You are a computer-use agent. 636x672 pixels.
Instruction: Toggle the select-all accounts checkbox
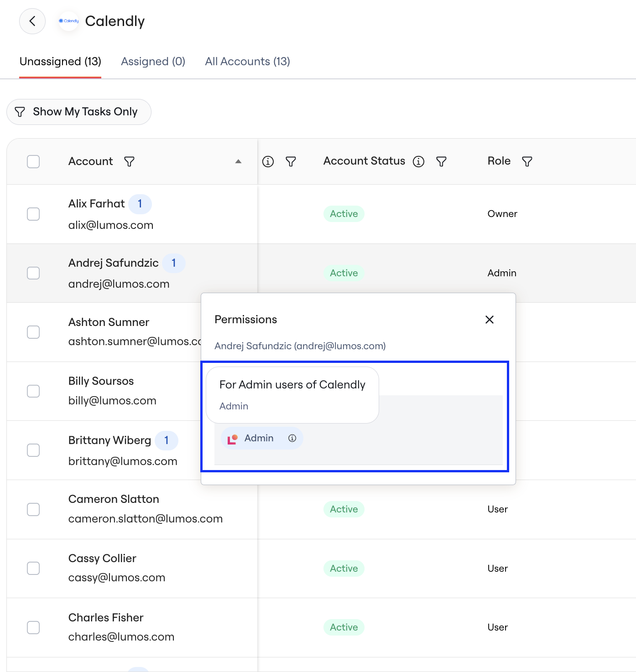pos(33,161)
